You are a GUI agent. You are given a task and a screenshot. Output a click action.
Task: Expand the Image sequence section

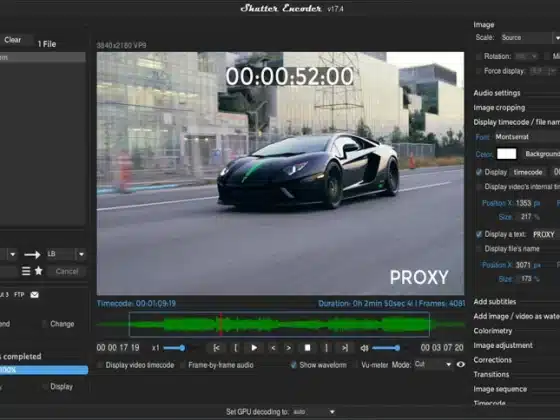tap(500, 389)
